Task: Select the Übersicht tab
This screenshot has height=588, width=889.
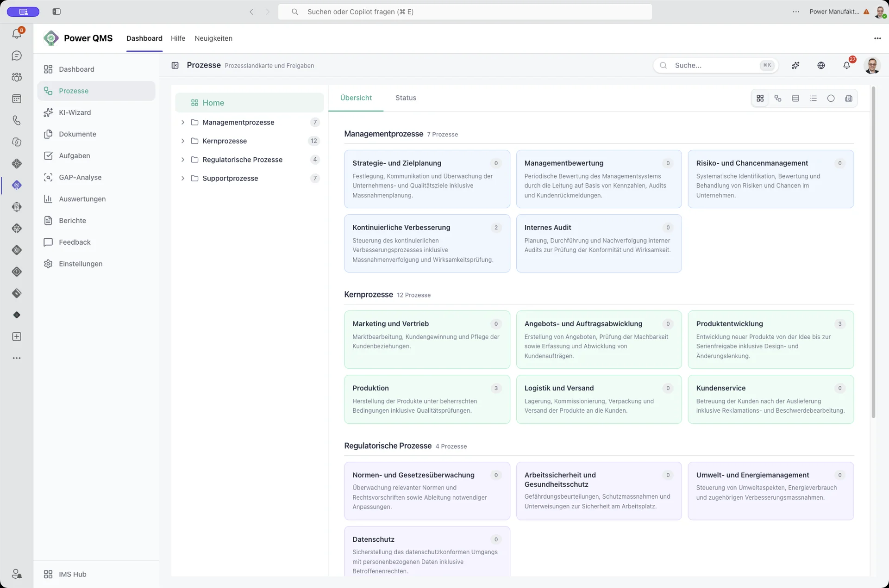Action: click(x=356, y=98)
